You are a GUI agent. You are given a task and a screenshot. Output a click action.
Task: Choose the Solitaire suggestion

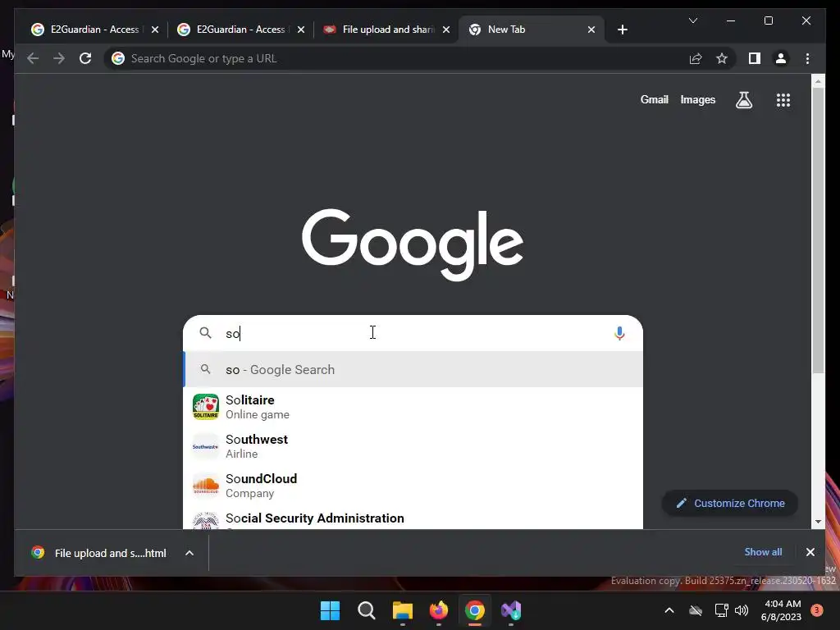pyautogui.click(x=413, y=407)
